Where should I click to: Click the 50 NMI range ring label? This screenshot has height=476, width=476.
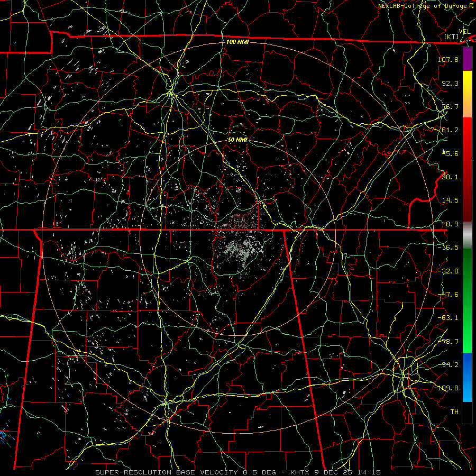tap(237, 140)
